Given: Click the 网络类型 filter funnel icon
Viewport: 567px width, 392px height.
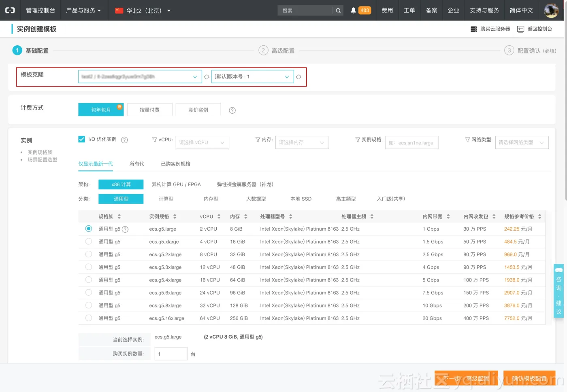Looking at the screenshot, I should click(x=467, y=140).
